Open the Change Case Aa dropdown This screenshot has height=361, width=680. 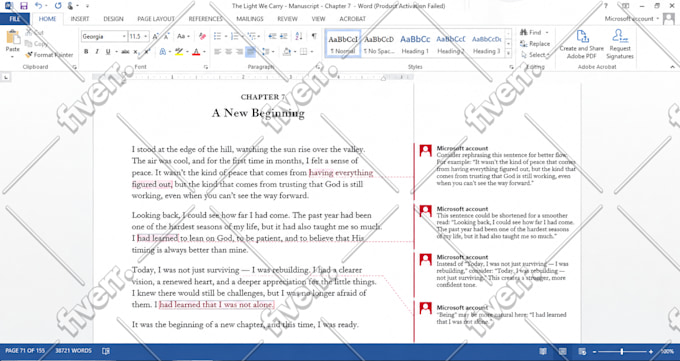(x=183, y=36)
